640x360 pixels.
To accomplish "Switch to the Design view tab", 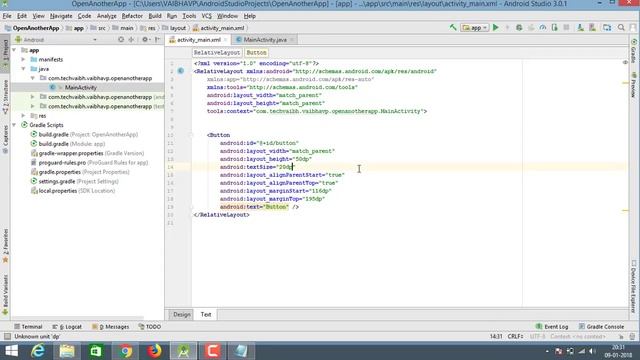I will [182, 314].
